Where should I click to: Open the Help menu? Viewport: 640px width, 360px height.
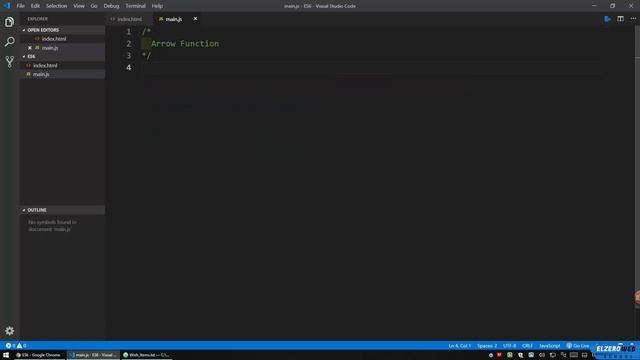tap(157, 6)
